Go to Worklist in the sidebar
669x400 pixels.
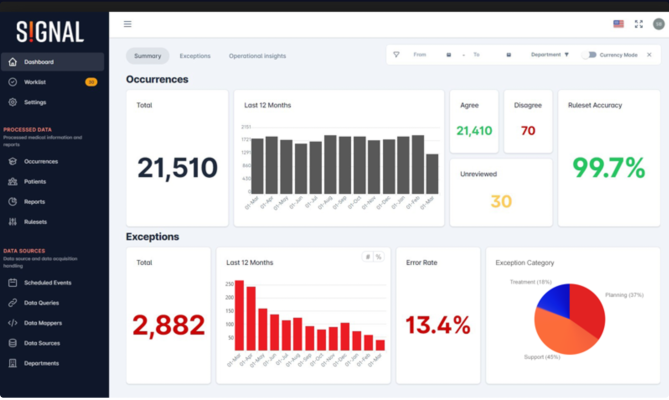click(35, 82)
